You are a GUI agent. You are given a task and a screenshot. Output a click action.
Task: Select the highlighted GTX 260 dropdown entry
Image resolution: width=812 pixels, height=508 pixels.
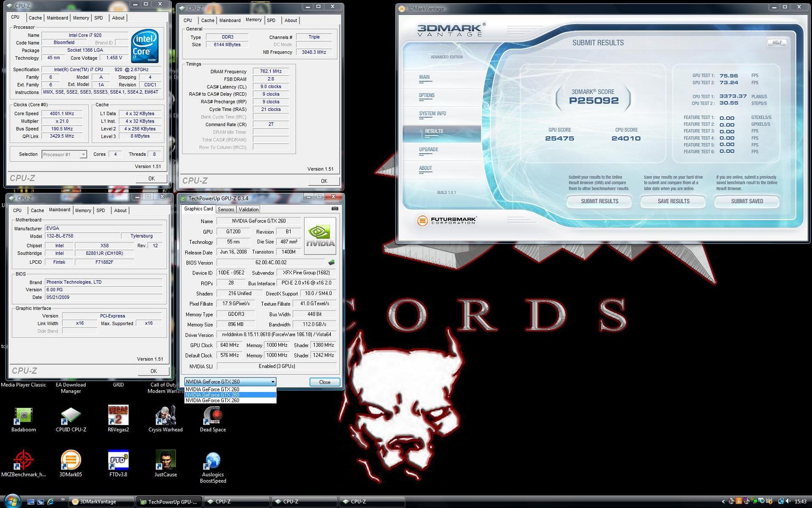pyautogui.click(x=230, y=395)
